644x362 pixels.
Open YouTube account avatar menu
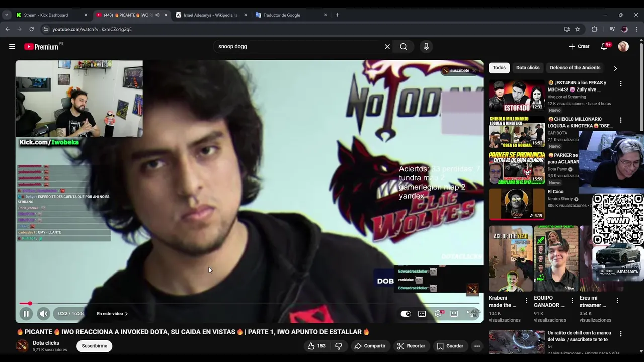tap(623, 47)
